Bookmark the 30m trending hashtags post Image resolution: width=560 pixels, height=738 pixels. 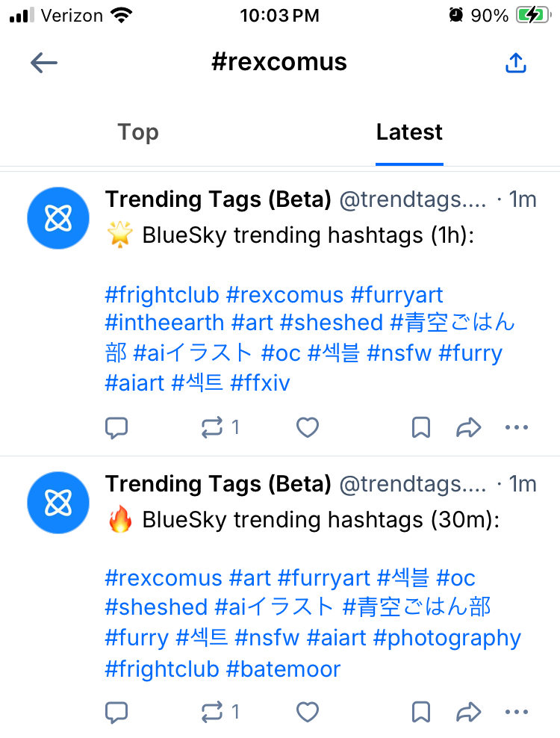click(421, 713)
